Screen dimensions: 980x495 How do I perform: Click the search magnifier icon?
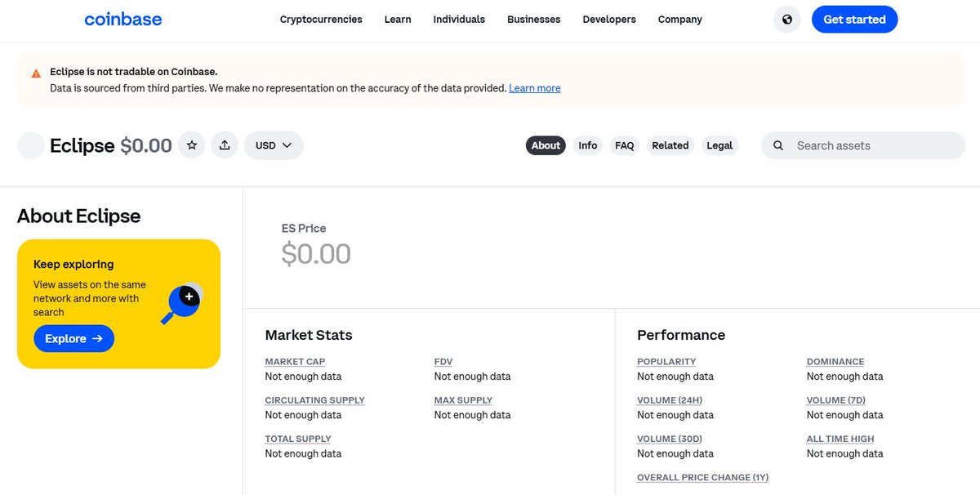(778, 145)
